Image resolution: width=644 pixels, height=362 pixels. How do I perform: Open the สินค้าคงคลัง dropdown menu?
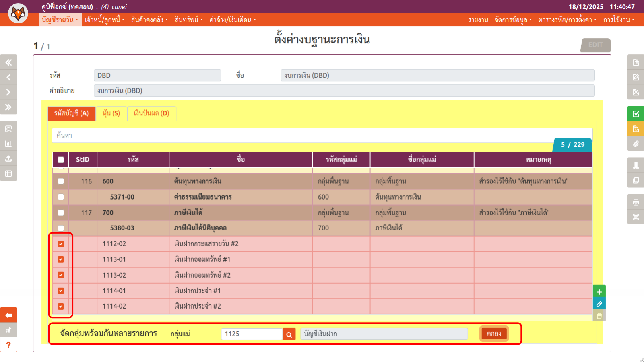(149, 20)
